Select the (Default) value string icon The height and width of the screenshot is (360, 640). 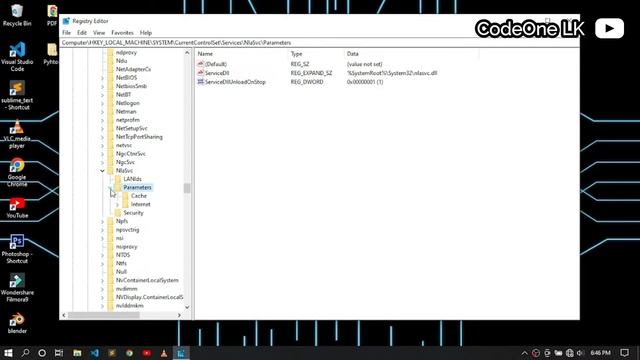200,64
